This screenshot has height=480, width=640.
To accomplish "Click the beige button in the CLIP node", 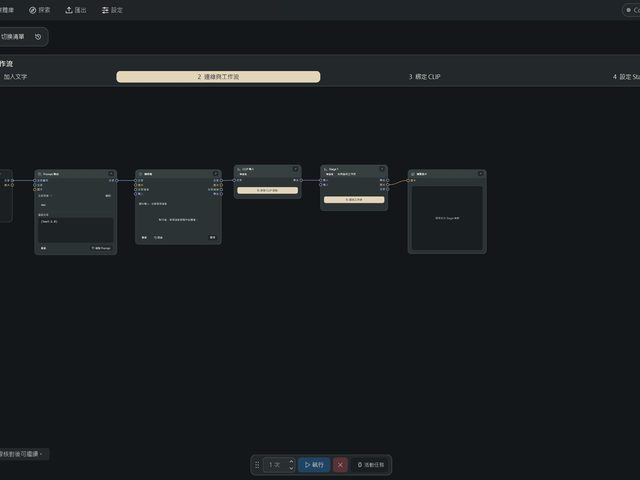I will pos(267,190).
